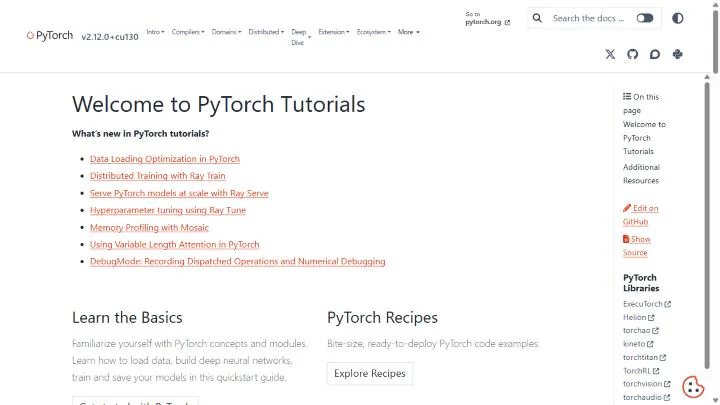The width and height of the screenshot is (720, 405).
Task: Click the PyTorch Libraries sidebar heading
Action: pos(641,283)
